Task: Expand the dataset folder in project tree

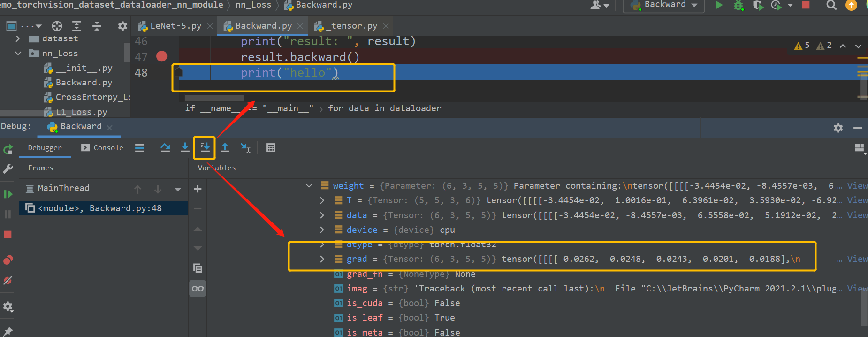Action: pos(18,38)
